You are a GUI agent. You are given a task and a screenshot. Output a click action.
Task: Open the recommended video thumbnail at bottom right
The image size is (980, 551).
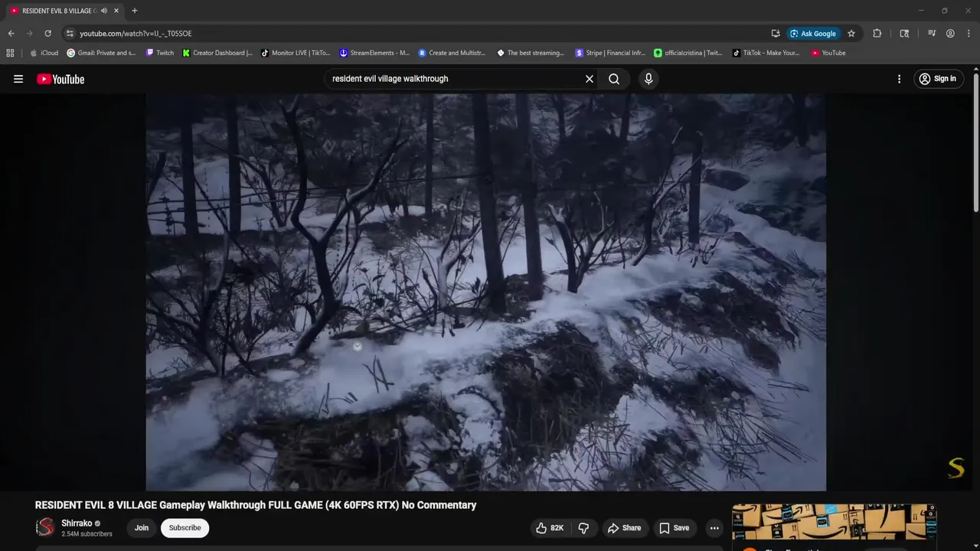coord(834,522)
